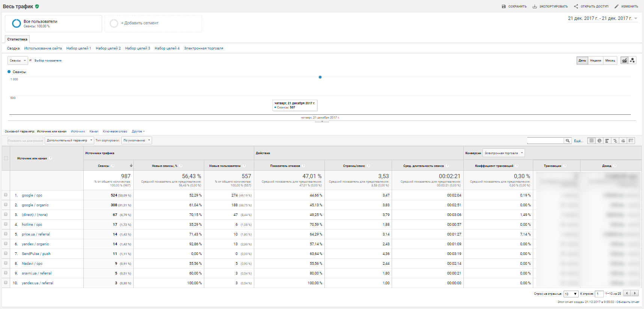Click the table search input field
Screen dimensions: 644x309
[545, 141]
